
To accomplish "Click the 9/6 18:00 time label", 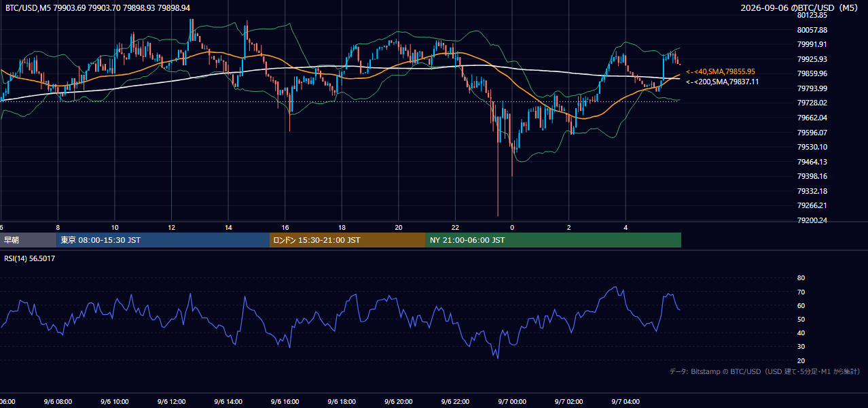I will (342, 402).
